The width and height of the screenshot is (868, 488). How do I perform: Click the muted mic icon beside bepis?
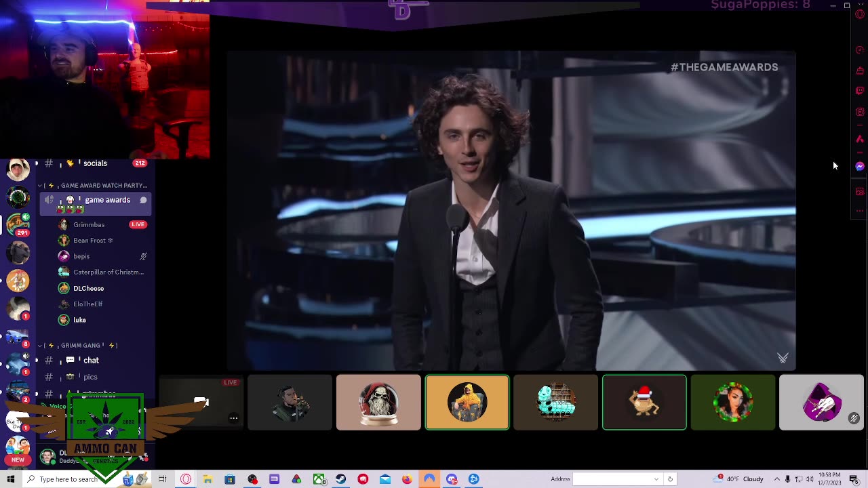143,256
